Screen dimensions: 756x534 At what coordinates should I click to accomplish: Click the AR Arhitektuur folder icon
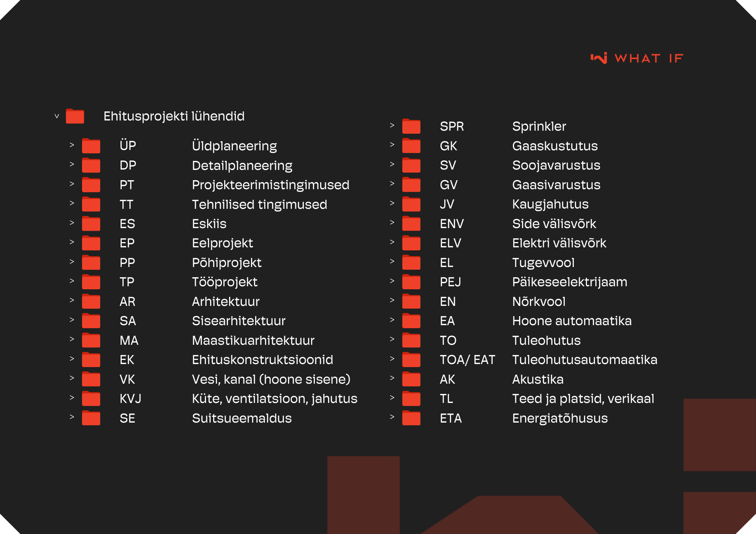(x=91, y=301)
